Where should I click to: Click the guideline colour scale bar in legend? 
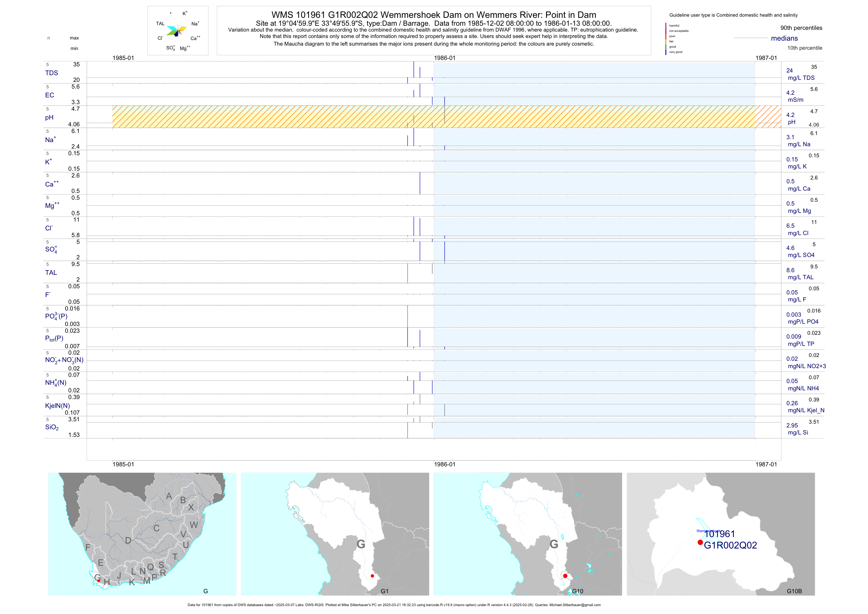(666, 39)
